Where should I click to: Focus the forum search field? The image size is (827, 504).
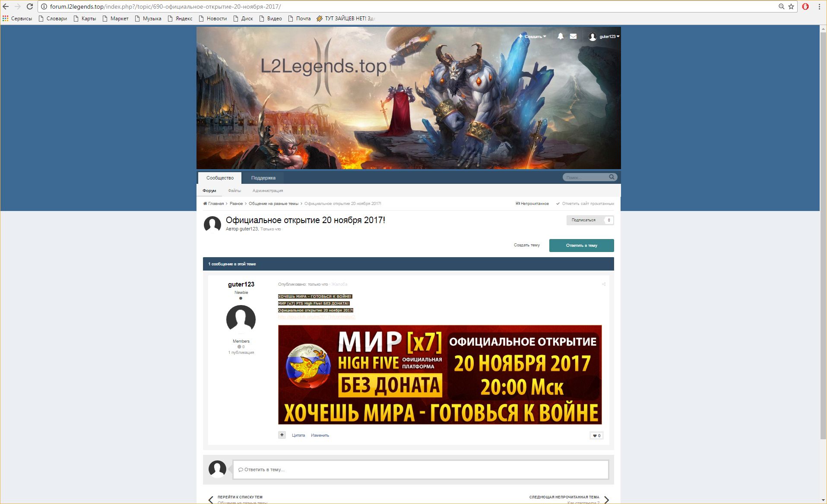click(x=586, y=177)
